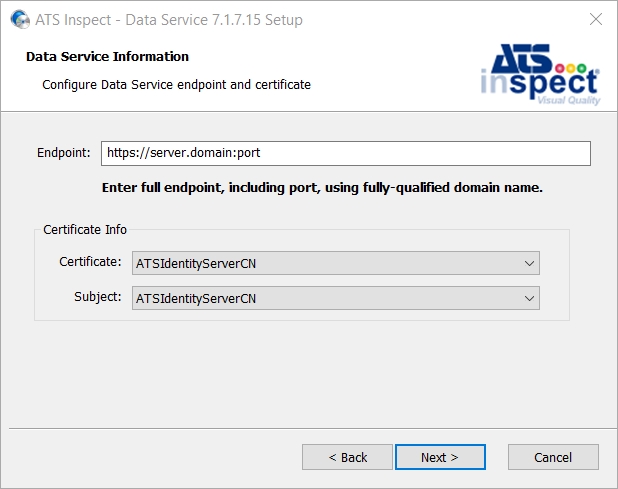This screenshot has height=489, width=618.
Task: Click the Endpoint label
Action: tap(63, 152)
